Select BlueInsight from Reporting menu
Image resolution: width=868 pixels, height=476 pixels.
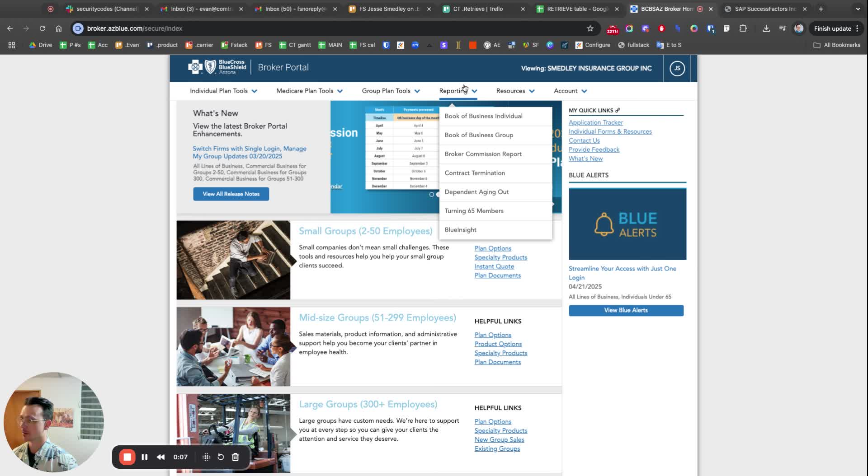(x=495, y=230)
